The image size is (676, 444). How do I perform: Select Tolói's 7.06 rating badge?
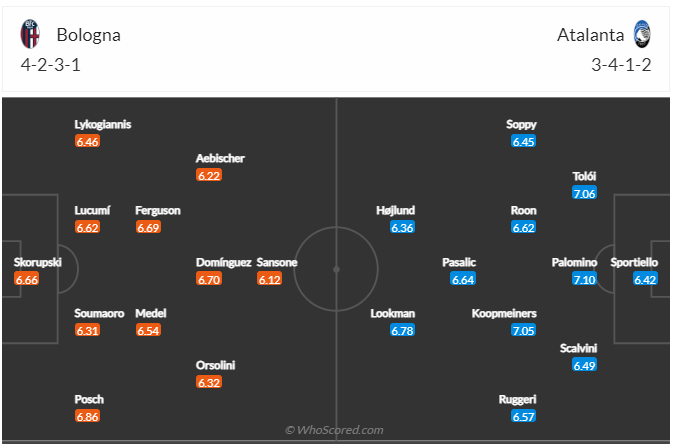[x=584, y=193]
